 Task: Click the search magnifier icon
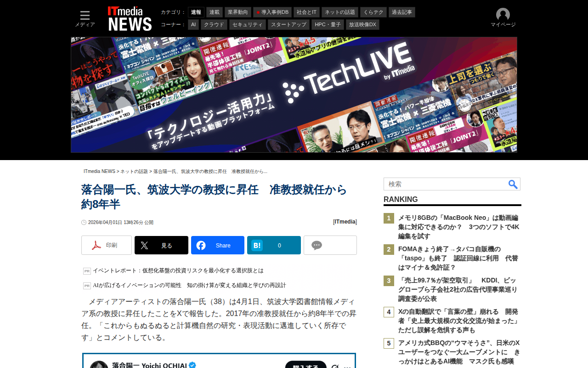(513, 184)
